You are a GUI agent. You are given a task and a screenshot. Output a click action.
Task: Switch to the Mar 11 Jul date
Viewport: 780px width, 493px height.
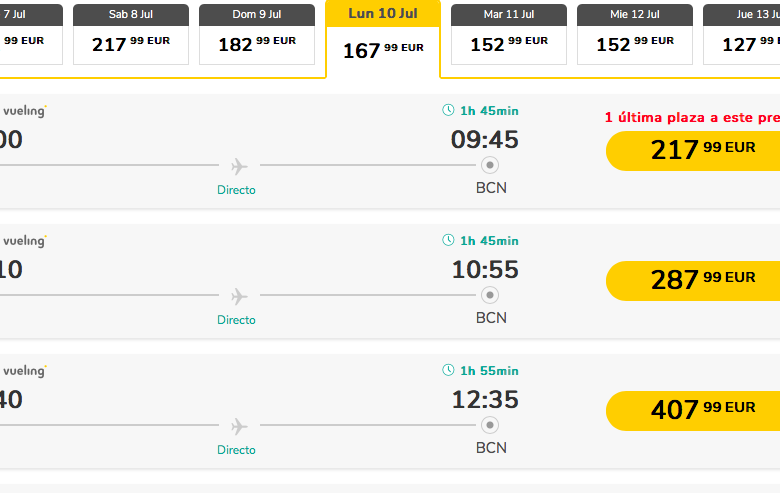(509, 34)
